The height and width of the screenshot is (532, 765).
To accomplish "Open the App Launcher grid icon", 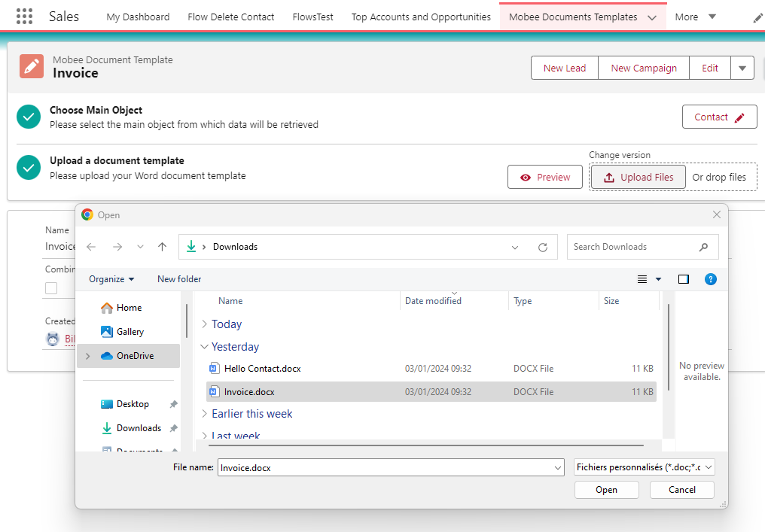I will (x=24, y=17).
